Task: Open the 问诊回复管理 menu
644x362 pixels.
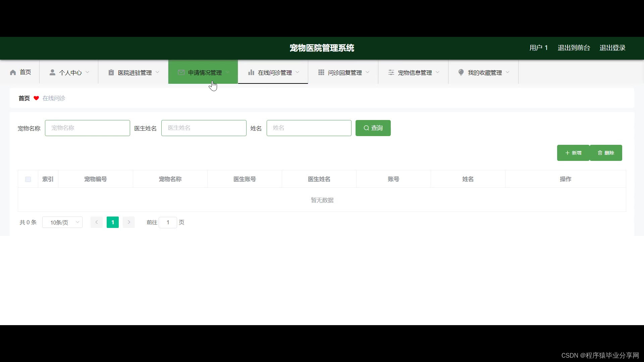Action: click(344, 72)
